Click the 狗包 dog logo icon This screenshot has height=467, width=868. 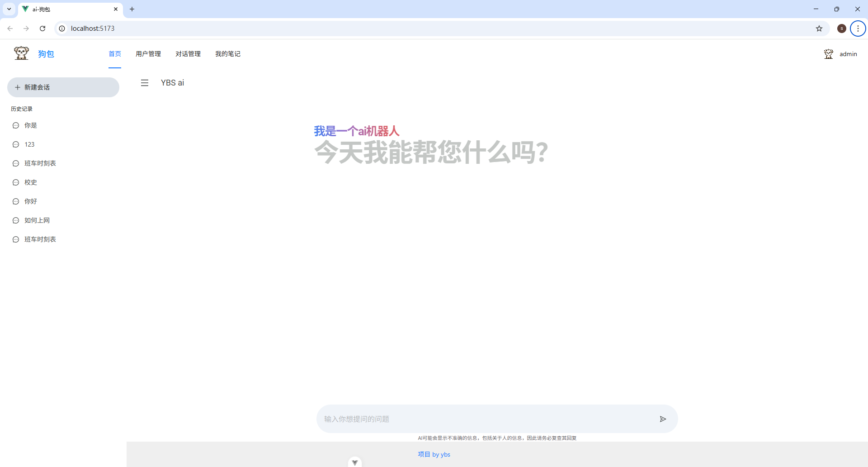click(x=20, y=53)
